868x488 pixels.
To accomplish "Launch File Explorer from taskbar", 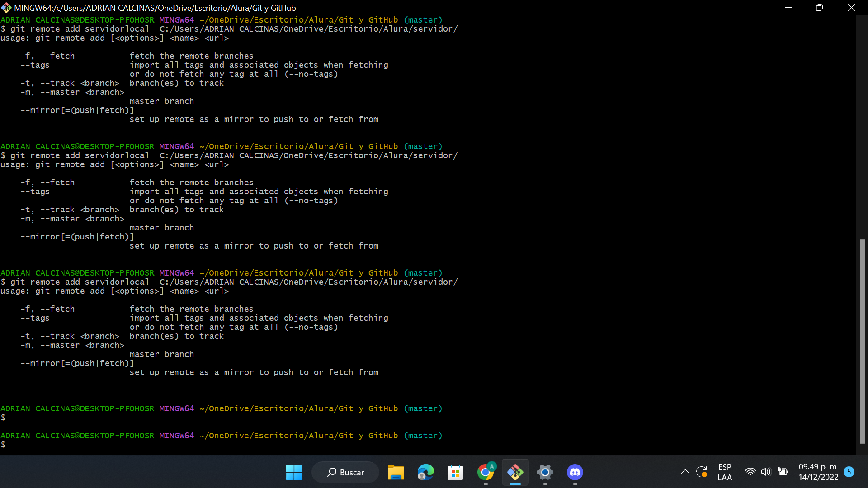I will (396, 472).
